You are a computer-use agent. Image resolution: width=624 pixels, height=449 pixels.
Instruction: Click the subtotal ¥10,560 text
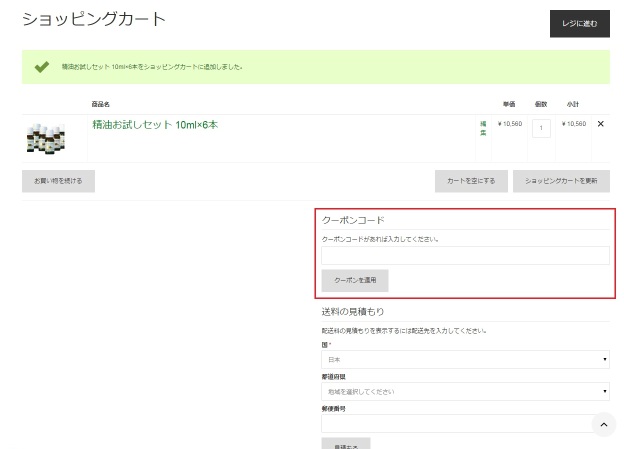tap(574, 124)
